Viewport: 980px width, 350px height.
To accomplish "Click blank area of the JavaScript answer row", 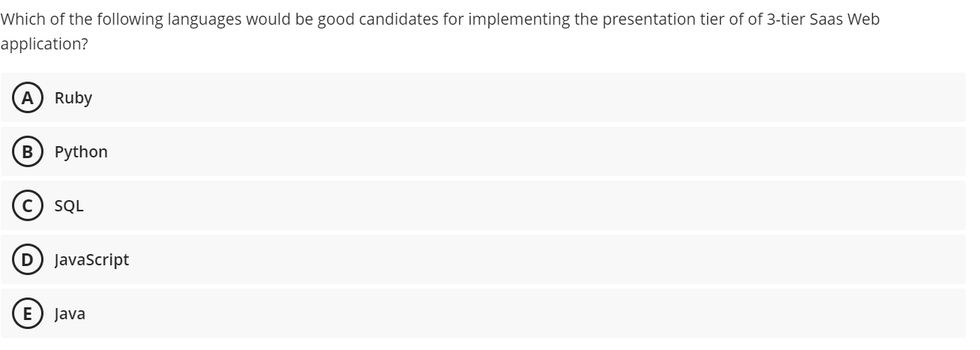I will click(x=524, y=259).
